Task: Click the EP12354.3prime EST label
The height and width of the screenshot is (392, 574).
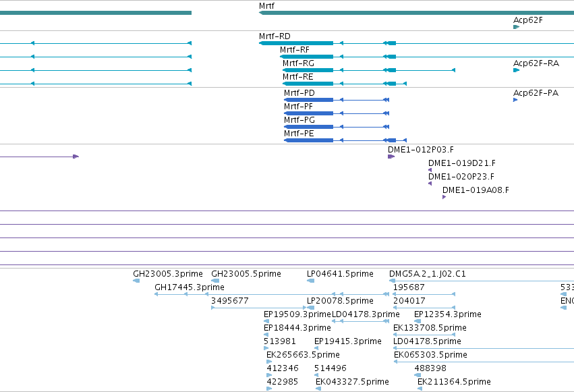Action: click(x=448, y=314)
